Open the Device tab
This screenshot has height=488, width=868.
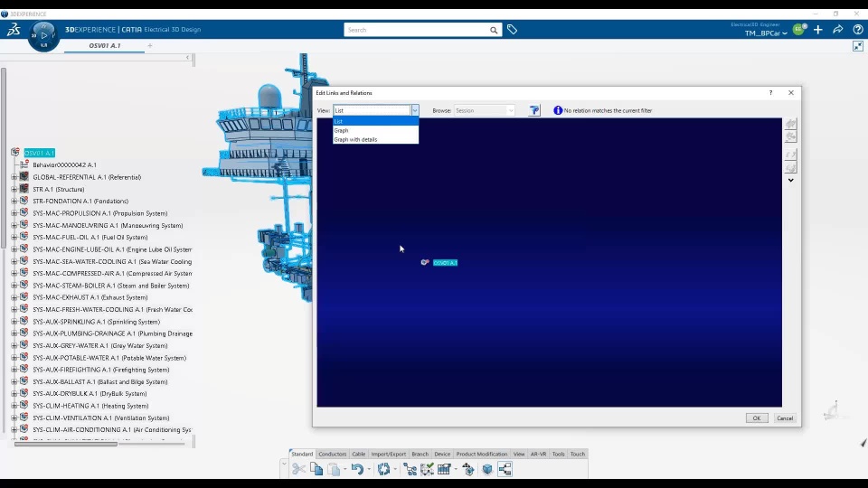click(x=442, y=454)
